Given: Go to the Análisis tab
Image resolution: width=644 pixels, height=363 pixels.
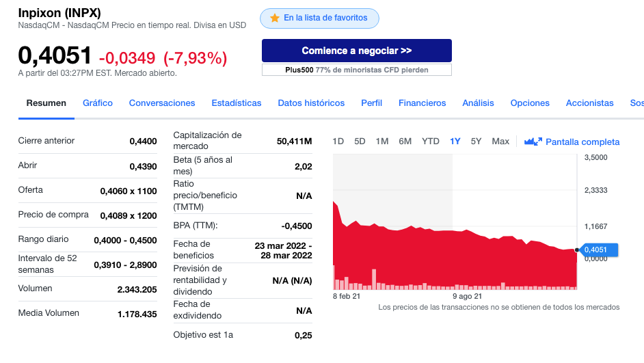Looking at the screenshot, I should (x=478, y=103).
